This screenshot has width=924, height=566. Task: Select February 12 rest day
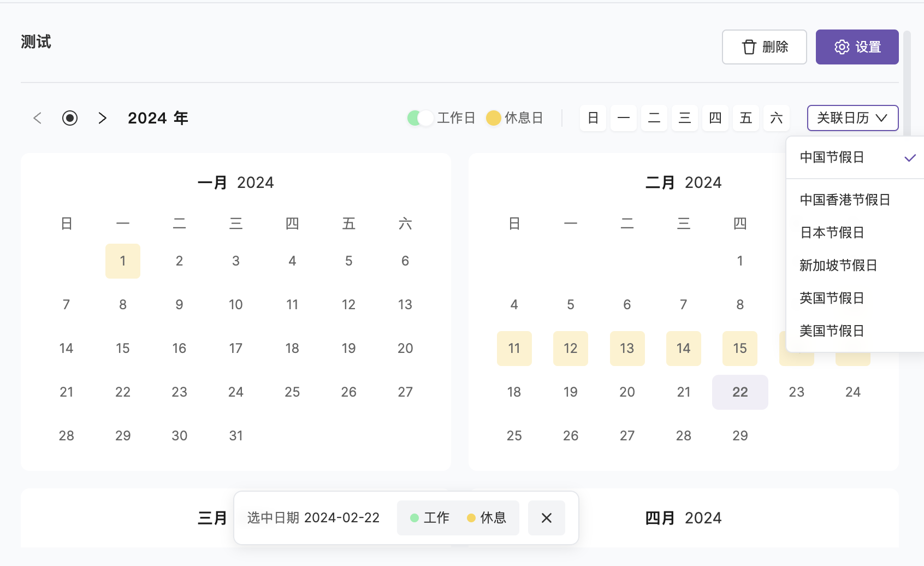click(571, 349)
